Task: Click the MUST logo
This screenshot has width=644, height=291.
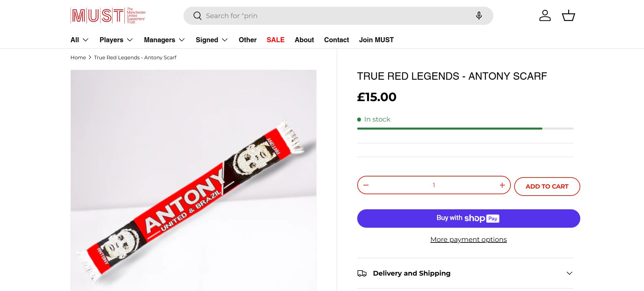Action: pos(108,16)
